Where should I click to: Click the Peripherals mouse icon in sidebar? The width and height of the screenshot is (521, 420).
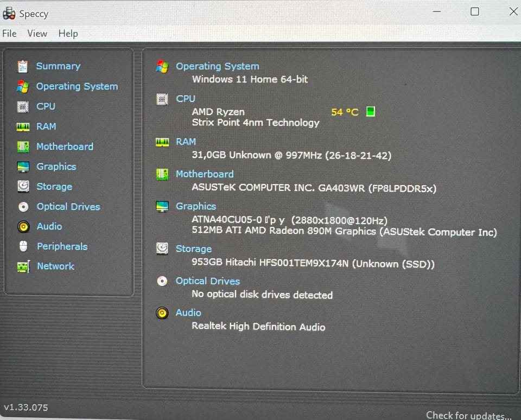pos(23,246)
